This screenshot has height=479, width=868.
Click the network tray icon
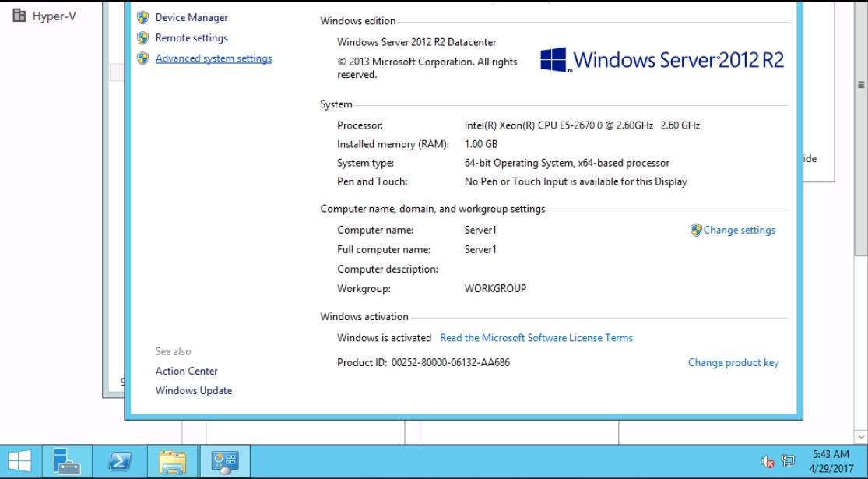(789, 461)
